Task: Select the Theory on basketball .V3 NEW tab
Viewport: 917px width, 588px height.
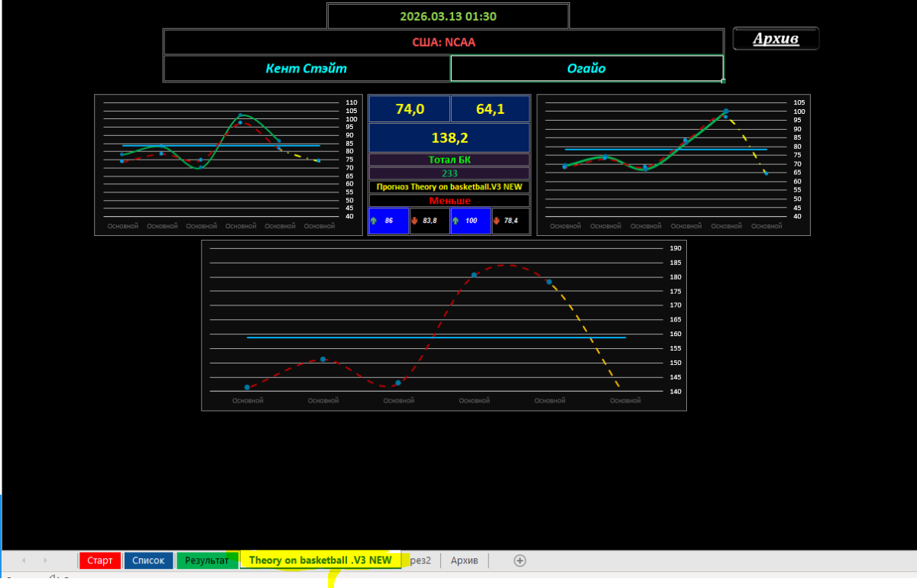Action: [x=319, y=561]
